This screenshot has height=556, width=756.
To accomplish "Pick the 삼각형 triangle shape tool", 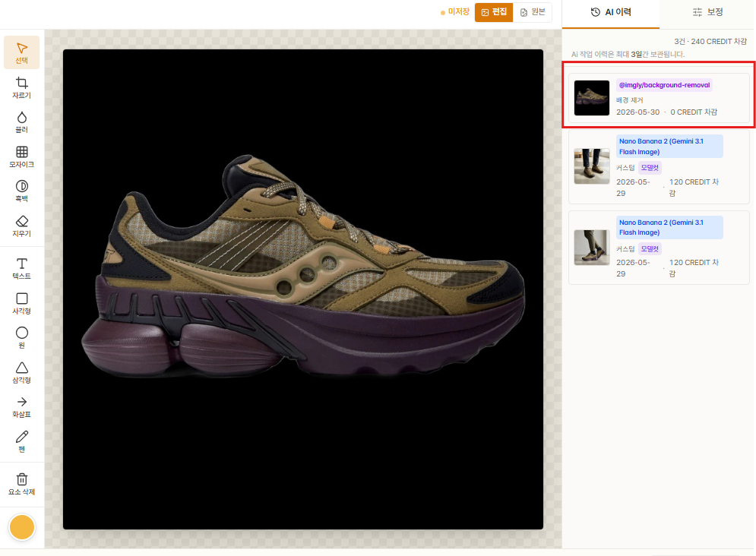I will [x=22, y=372].
